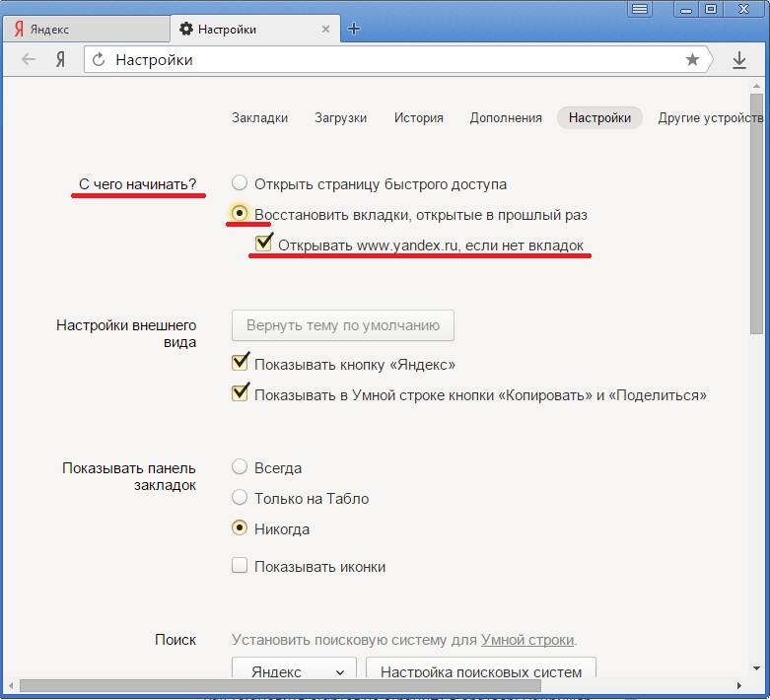The image size is (770, 700).
Task: Open the Дополнения section
Action: pyautogui.click(x=506, y=118)
